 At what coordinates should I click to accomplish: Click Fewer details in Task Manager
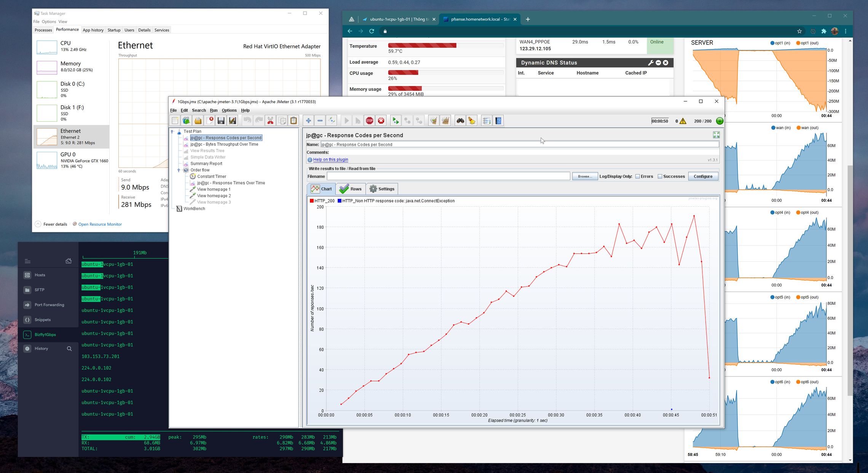click(51, 224)
